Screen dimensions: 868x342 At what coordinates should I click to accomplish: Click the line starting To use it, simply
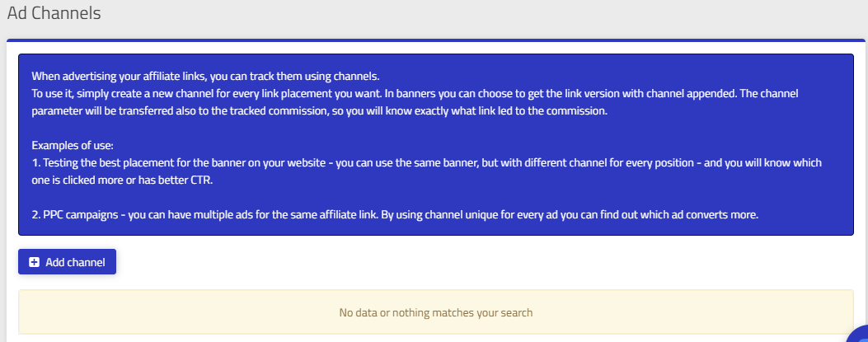pos(415,93)
